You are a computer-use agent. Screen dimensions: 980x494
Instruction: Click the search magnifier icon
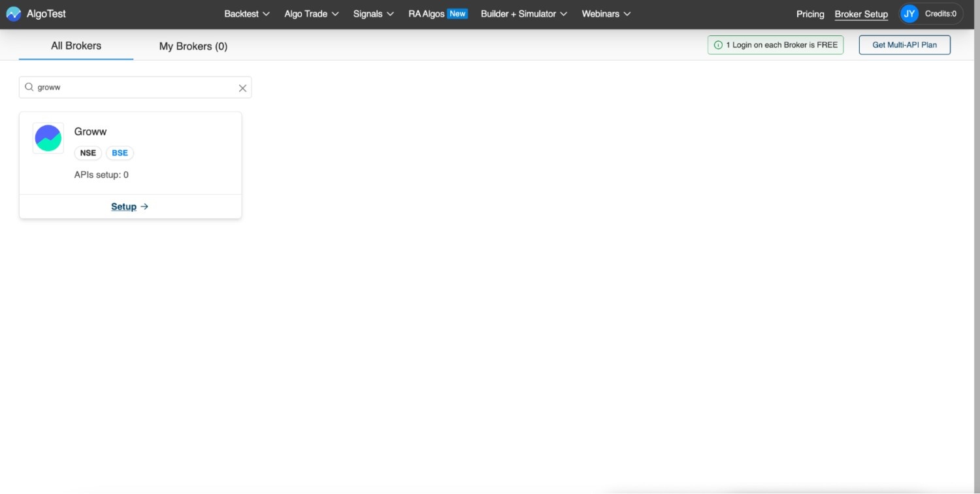(29, 87)
